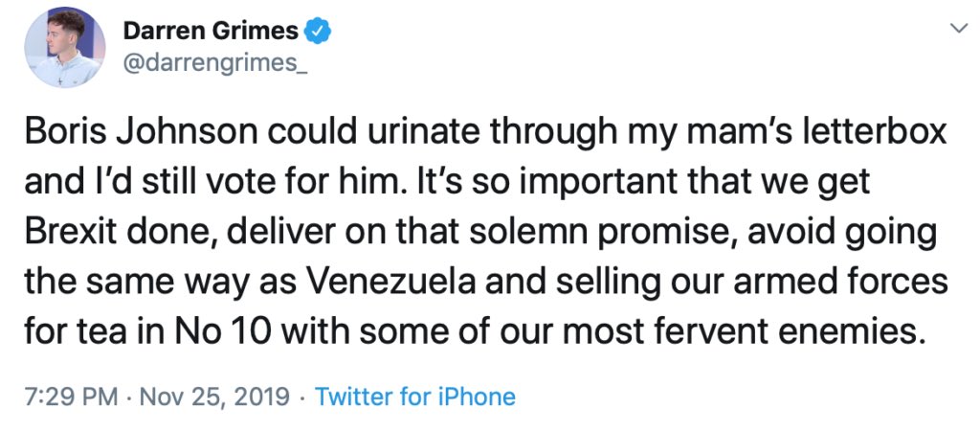
Task: Open the Twitter for iPhone source link
Action: tap(415, 397)
